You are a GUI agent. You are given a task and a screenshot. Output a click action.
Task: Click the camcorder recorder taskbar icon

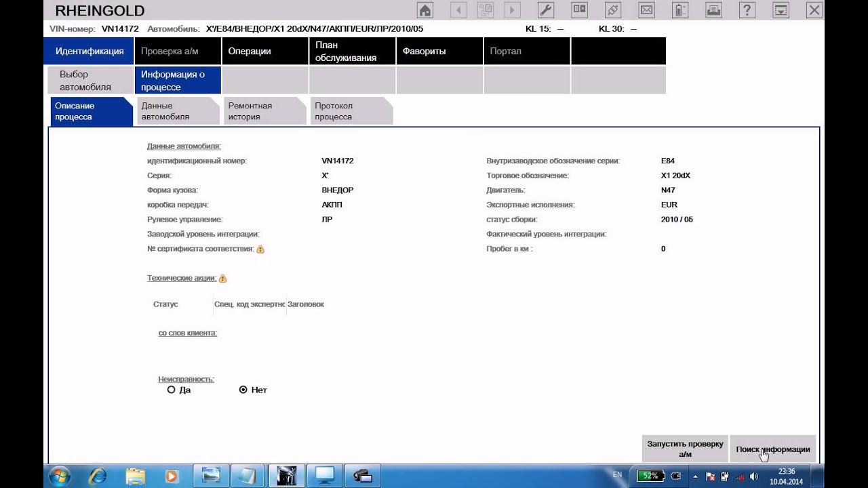pyautogui.click(x=363, y=476)
